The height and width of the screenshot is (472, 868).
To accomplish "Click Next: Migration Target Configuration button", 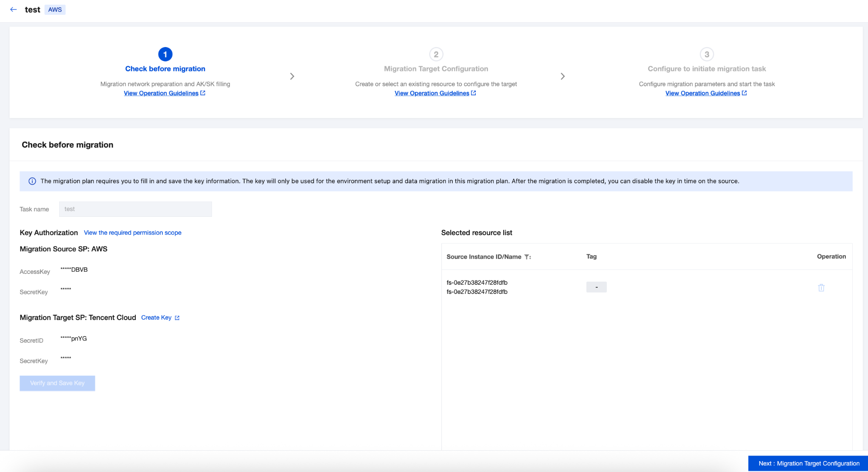I will pos(808,463).
